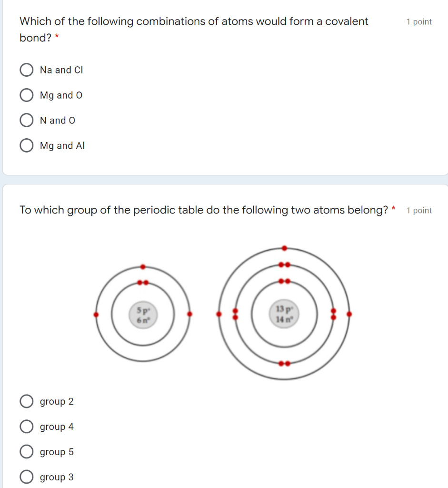
Task: Select the "Mg and Al" answer option
Action: pos(27,145)
